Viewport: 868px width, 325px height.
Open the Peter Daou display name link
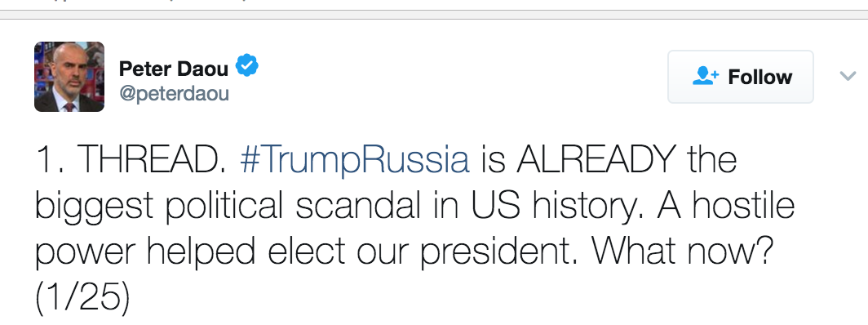173,69
